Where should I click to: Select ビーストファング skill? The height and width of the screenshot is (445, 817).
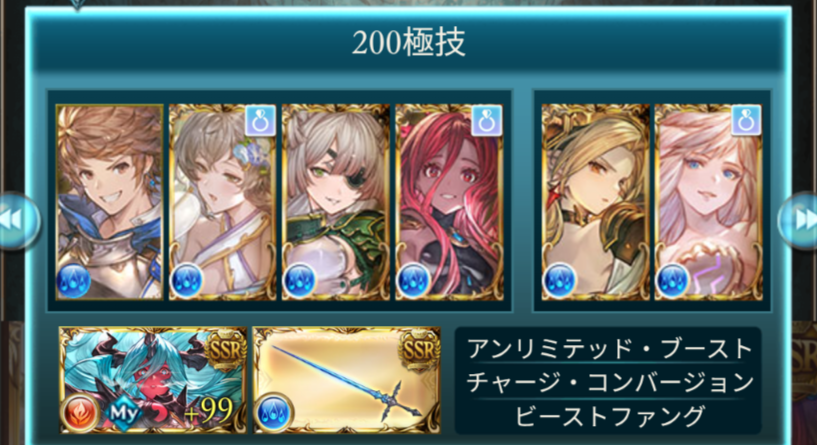pyautogui.click(x=609, y=416)
